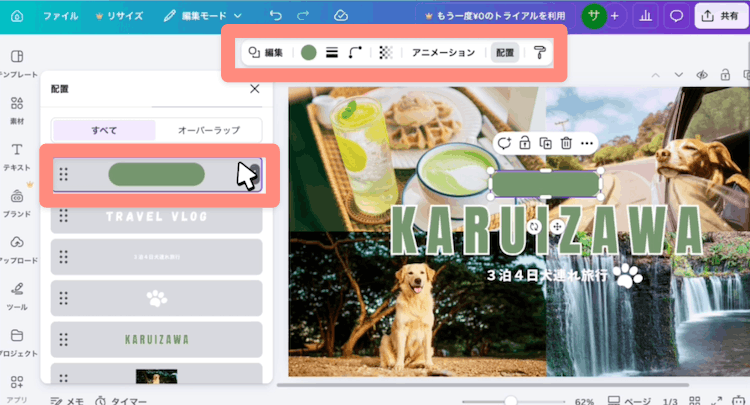Grab drag handle of KARUIZAWA layer

click(x=63, y=339)
